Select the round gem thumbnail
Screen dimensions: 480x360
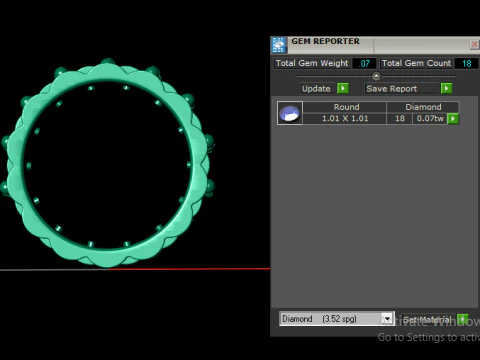(x=290, y=113)
